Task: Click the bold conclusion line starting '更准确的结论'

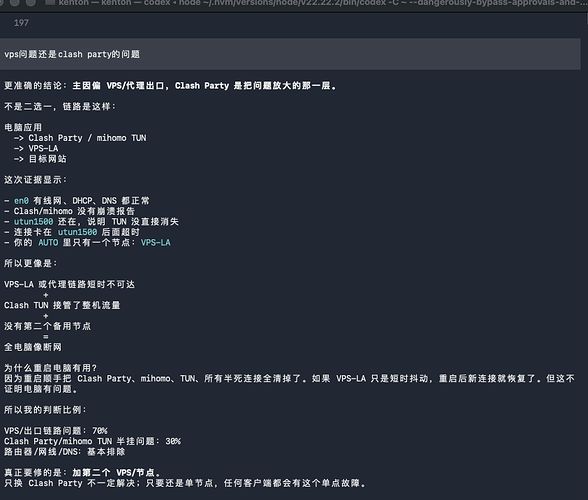Action: (x=170, y=86)
